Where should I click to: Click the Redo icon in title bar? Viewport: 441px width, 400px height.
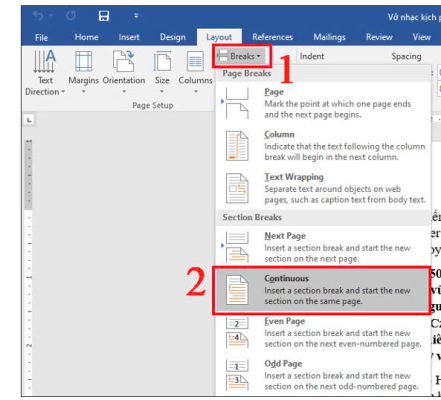pos(70,15)
